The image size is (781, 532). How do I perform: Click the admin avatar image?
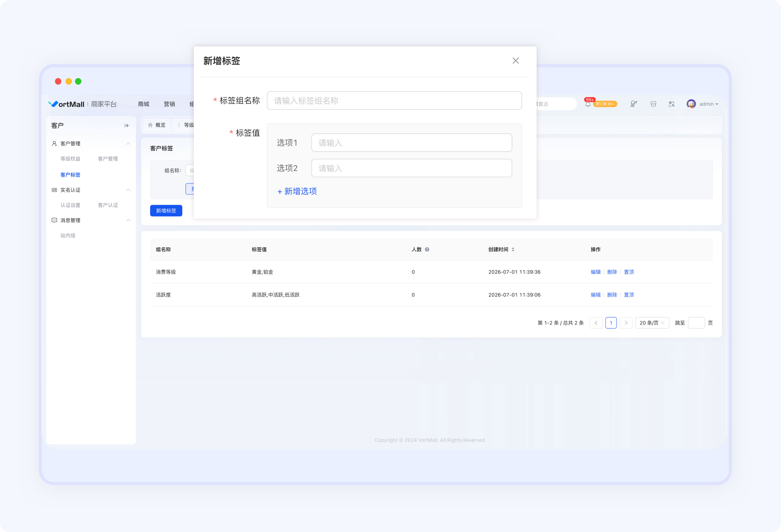pos(691,104)
